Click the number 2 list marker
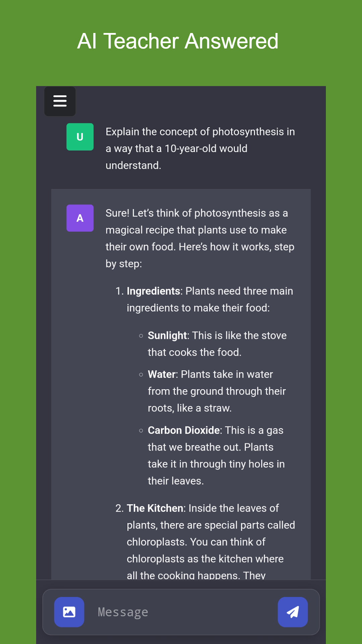 [x=120, y=508]
